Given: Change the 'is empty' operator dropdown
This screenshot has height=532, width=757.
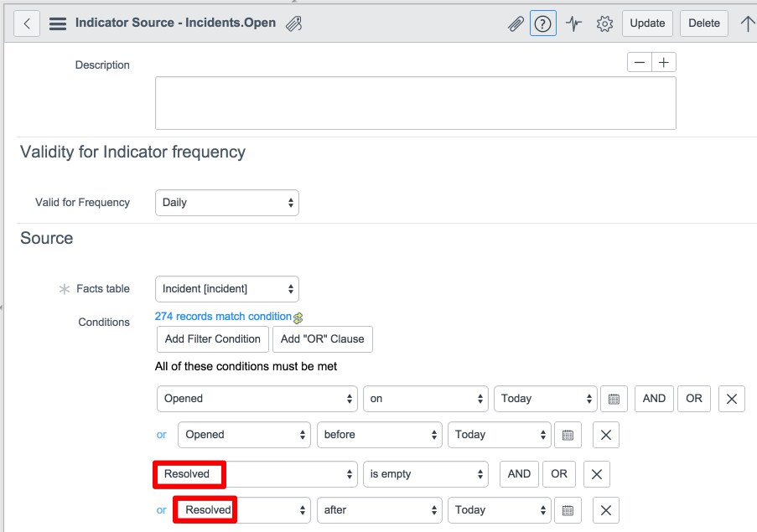Looking at the screenshot, I should (x=425, y=474).
